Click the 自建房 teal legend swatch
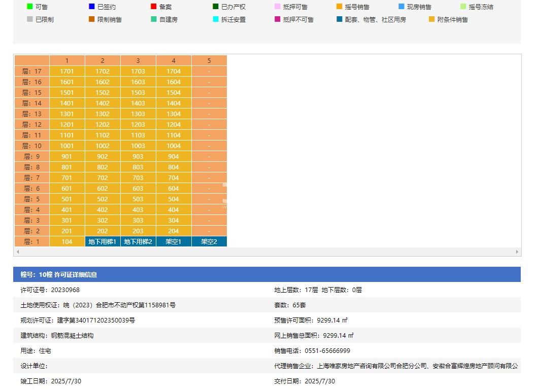This screenshot has height=392, width=537. pos(154,19)
